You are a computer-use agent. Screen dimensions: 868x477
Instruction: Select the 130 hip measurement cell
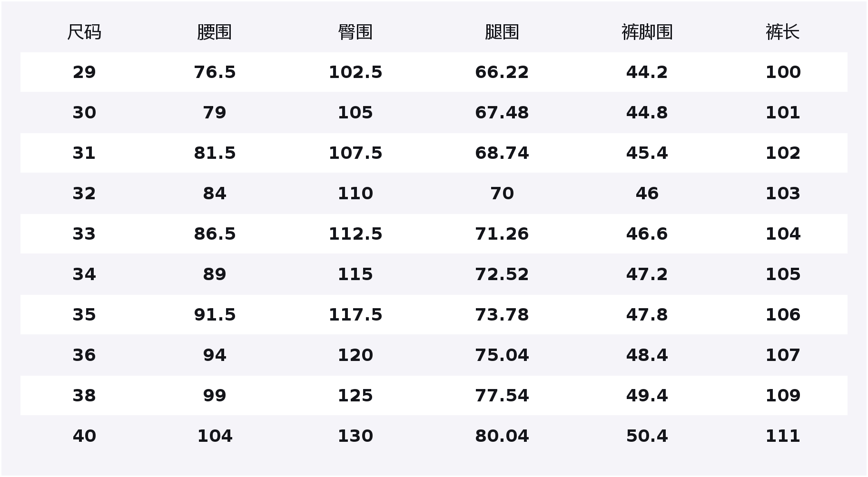click(x=355, y=436)
